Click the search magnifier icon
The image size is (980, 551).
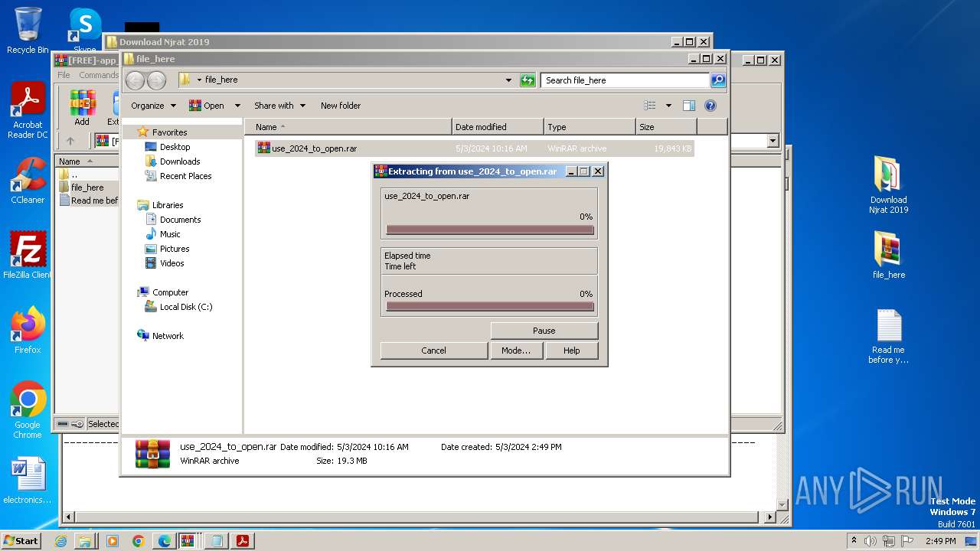718,80
